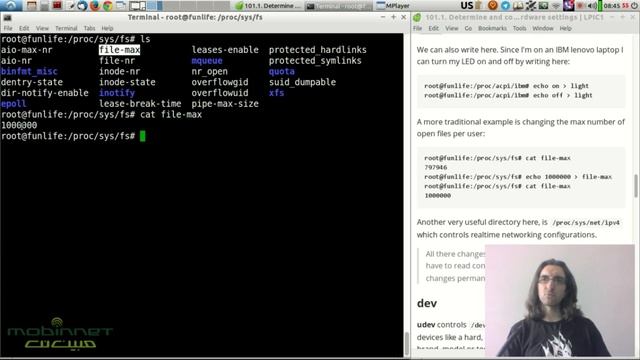Open the wifi network tray icon
This screenshot has height=360, width=640.
[556, 6]
